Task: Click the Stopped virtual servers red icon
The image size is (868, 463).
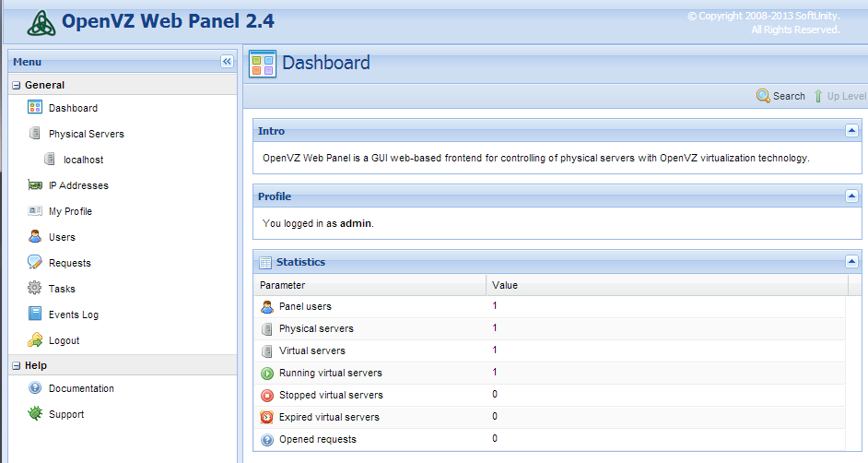Action: tap(267, 396)
